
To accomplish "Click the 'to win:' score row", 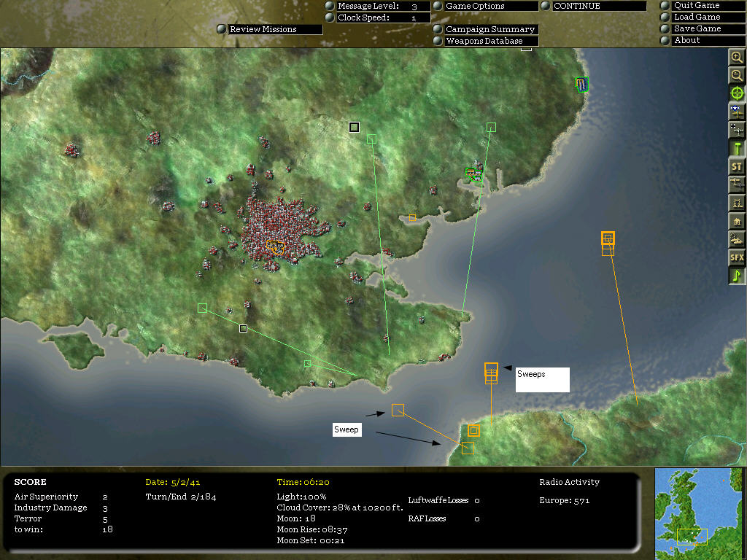I will (x=63, y=529).
